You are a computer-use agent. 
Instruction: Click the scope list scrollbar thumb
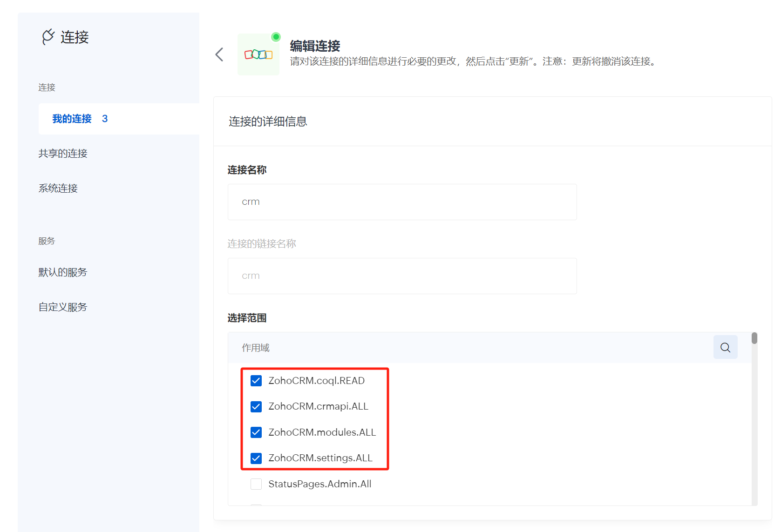pyautogui.click(x=754, y=338)
